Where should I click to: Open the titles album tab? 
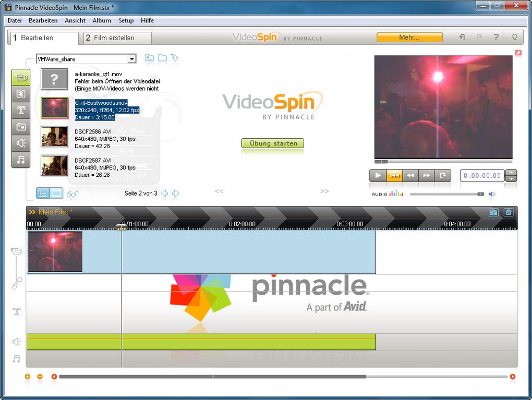click(x=21, y=110)
